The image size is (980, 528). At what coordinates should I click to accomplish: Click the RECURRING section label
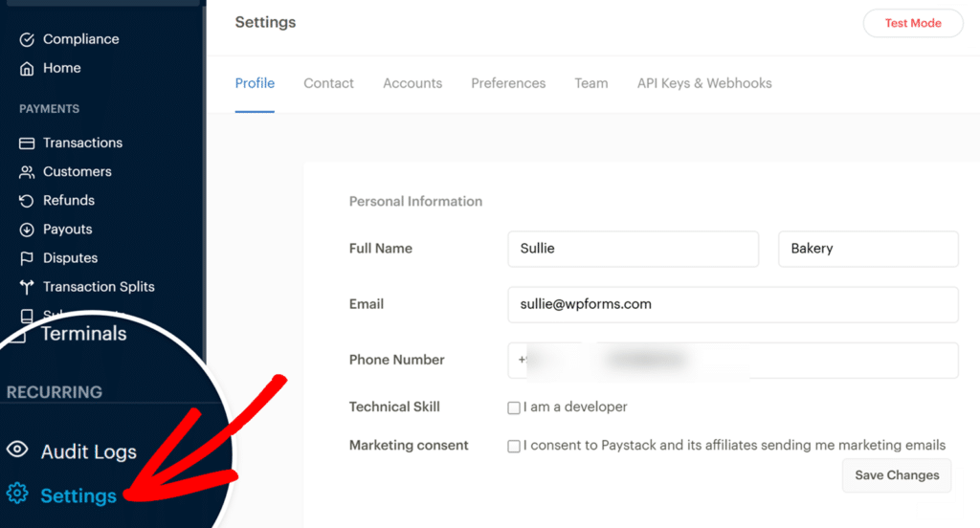tap(55, 392)
